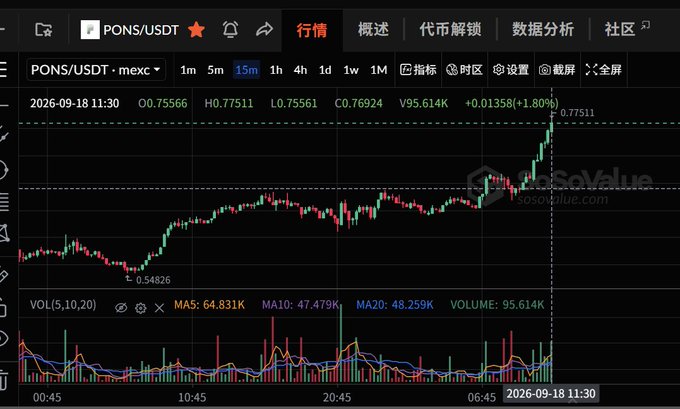Click the 0.77511 high price marker
Image resolution: width=680 pixels, height=409 pixels.
577,113
